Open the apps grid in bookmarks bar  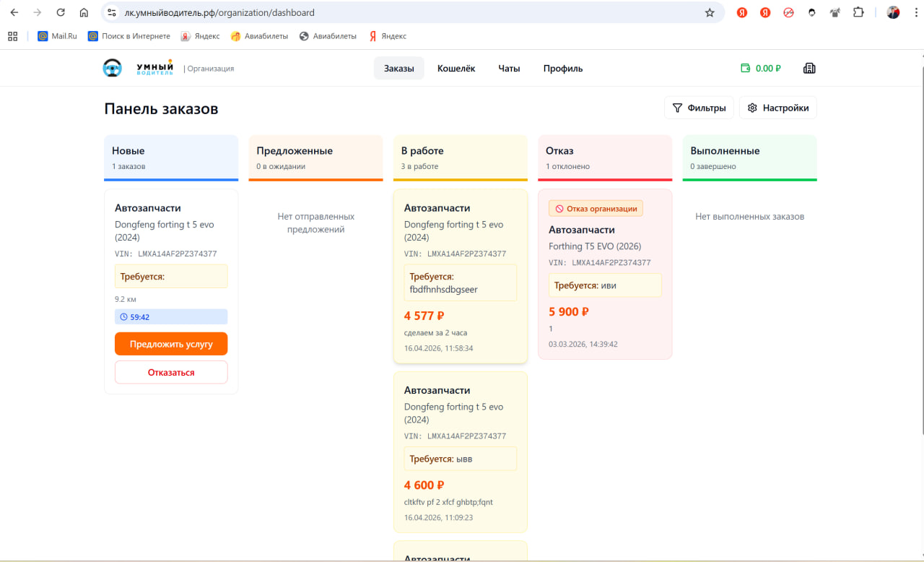click(x=12, y=36)
